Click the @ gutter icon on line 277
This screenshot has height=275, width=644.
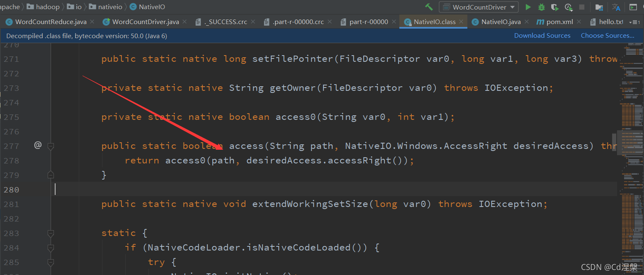coord(38,145)
